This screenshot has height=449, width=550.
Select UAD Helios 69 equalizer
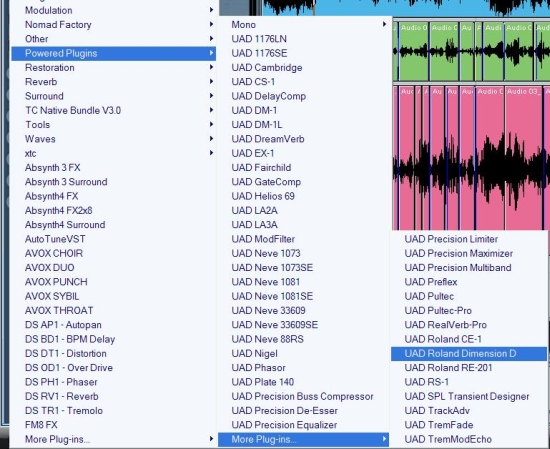point(303,196)
